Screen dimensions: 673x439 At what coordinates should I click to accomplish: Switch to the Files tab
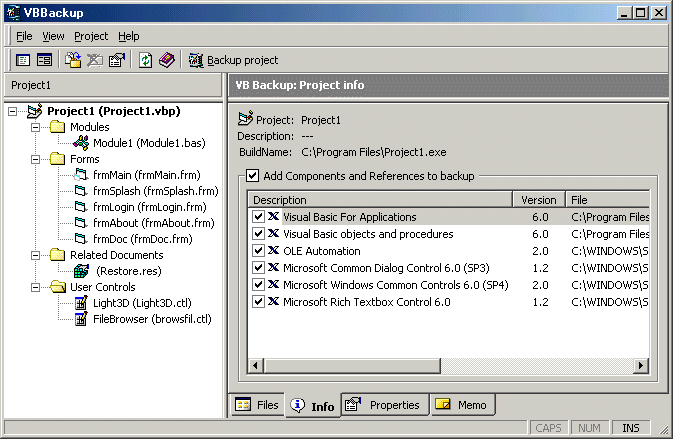(x=257, y=405)
